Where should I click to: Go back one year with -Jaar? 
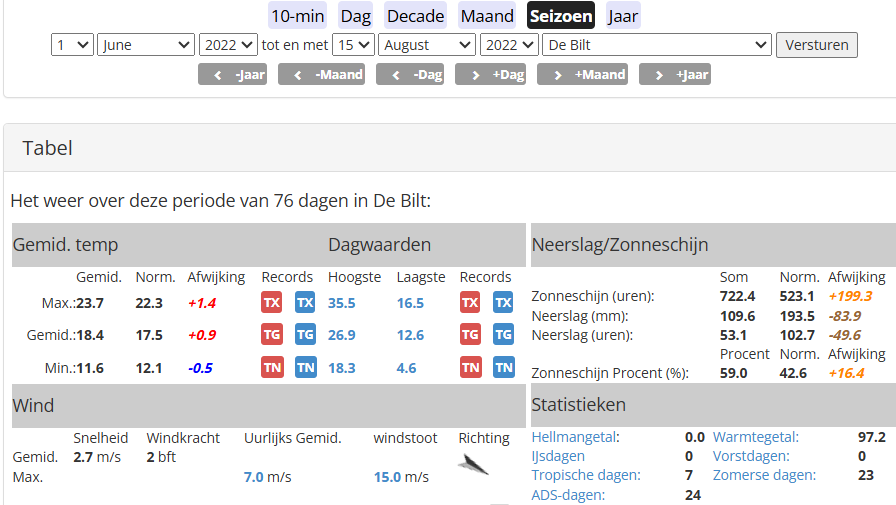[233, 75]
